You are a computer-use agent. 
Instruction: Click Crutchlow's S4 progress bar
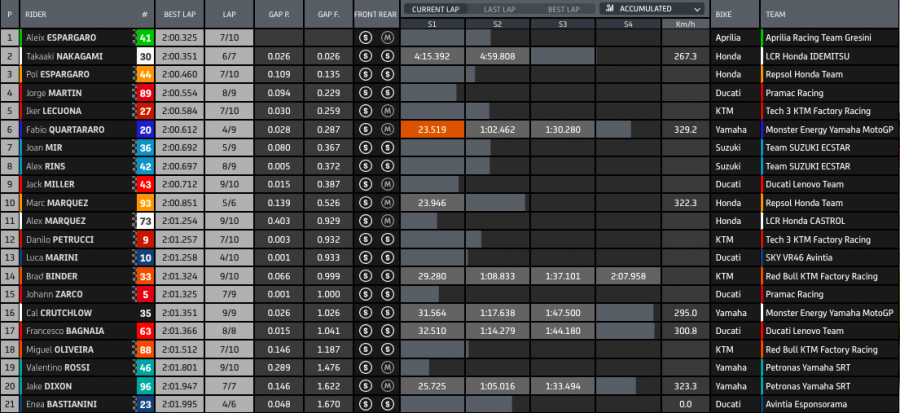point(624,313)
